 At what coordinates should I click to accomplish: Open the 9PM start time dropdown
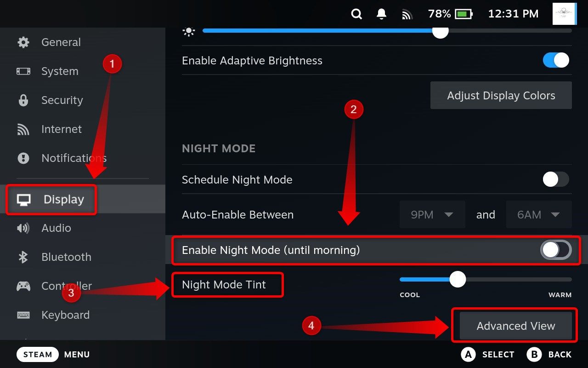(432, 214)
